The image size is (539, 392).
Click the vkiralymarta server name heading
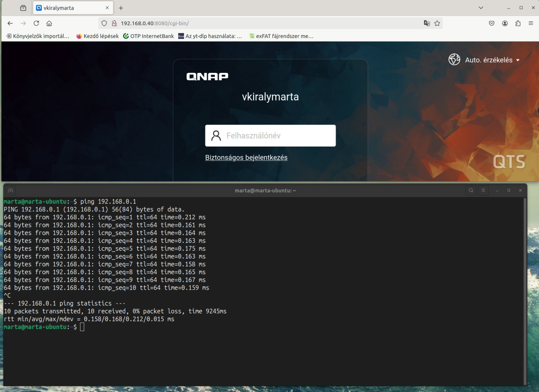[270, 97]
